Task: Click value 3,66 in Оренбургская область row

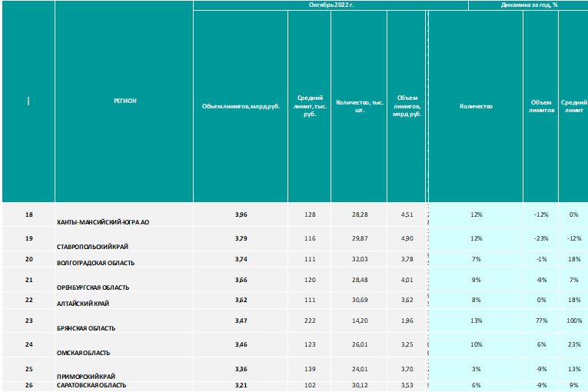Action: 241,280
